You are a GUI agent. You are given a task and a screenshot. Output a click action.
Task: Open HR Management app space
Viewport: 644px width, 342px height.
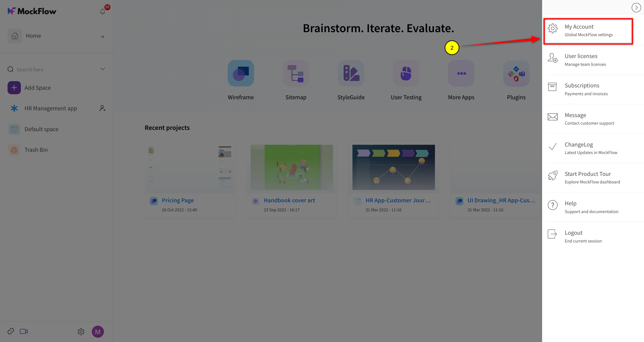(51, 108)
